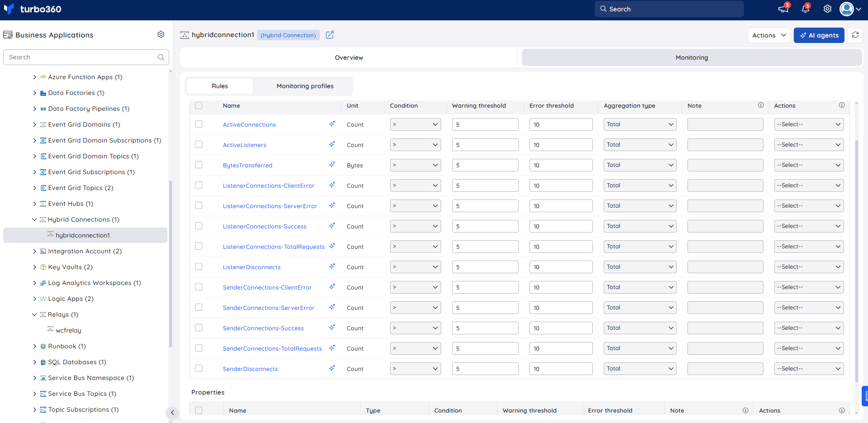Image resolution: width=868 pixels, height=423 pixels.
Task: Click AI sparkle icon for ListenerDisconnects
Action: pyautogui.click(x=332, y=266)
